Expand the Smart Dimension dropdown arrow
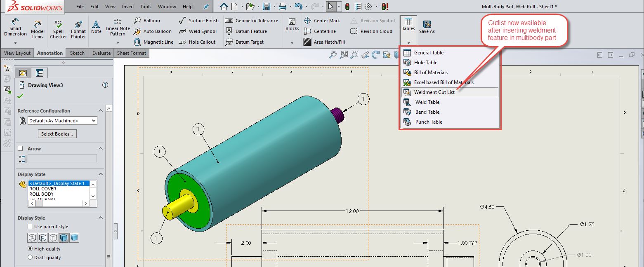This screenshot has height=267, width=644. pyautogui.click(x=16, y=43)
